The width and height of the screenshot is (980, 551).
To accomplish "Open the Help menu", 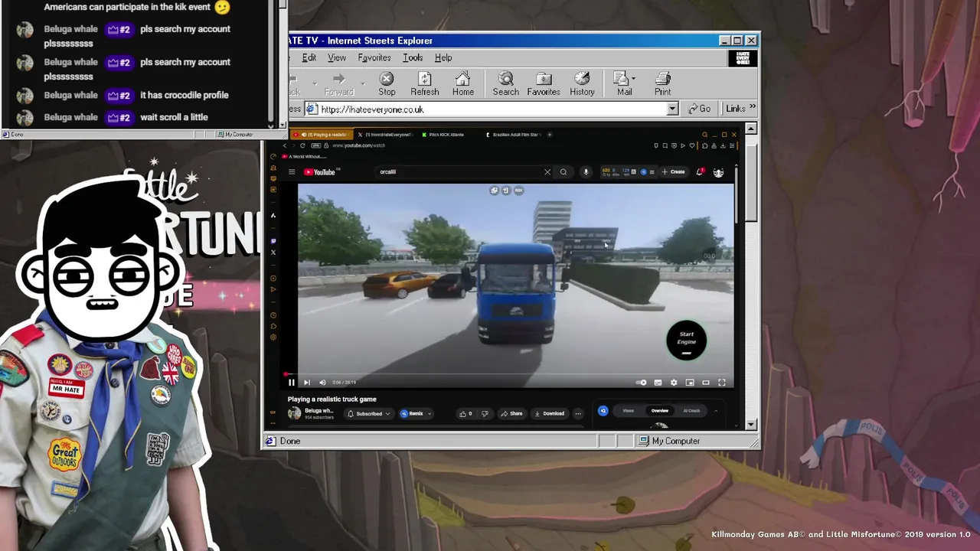I will 443,58.
